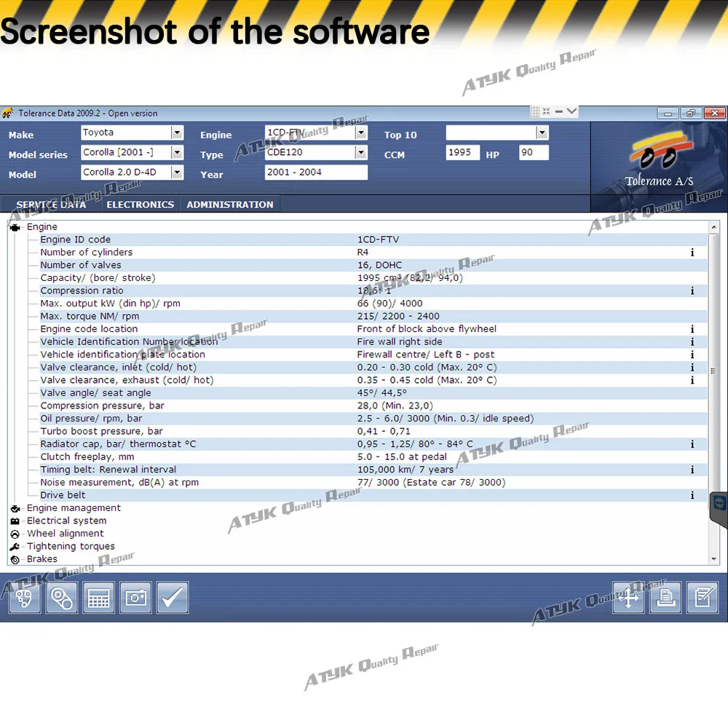Click the checkmark toolbar button
The height and width of the screenshot is (728, 728).
tap(173, 598)
